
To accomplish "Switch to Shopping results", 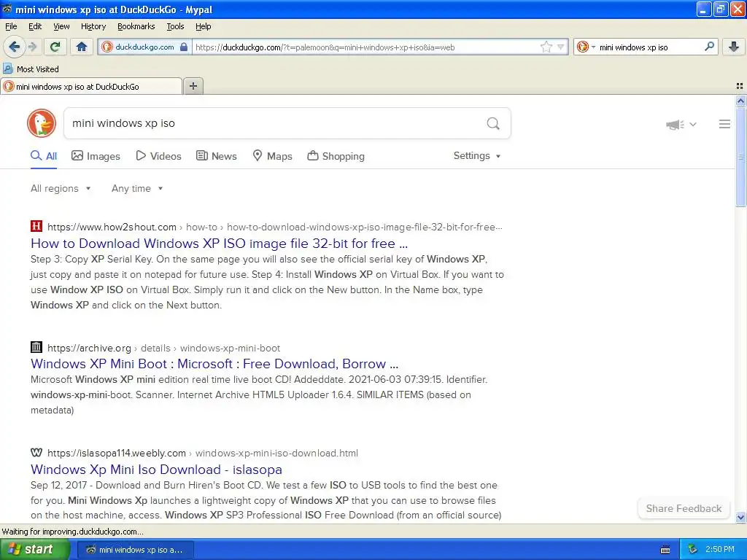I will (x=336, y=156).
